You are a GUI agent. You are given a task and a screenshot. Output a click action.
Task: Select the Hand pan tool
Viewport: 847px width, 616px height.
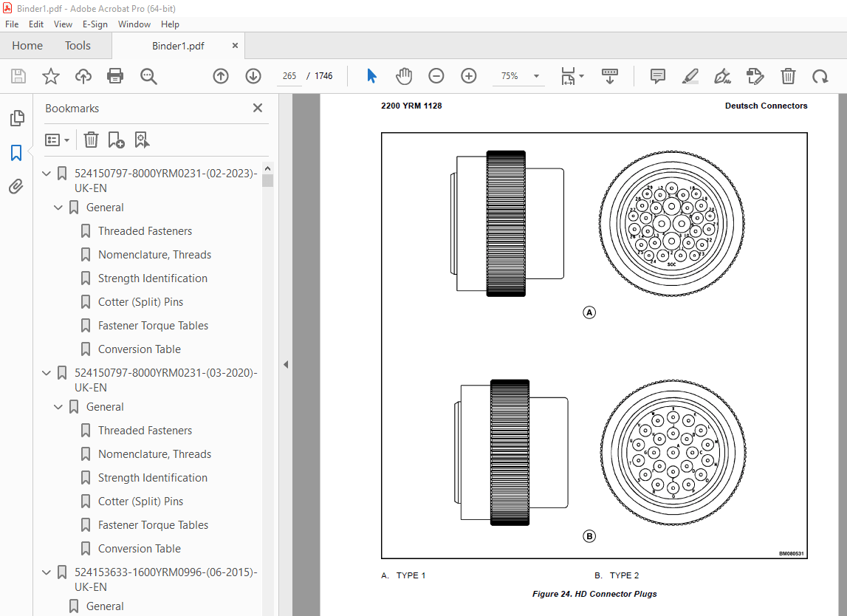pos(403,76)
